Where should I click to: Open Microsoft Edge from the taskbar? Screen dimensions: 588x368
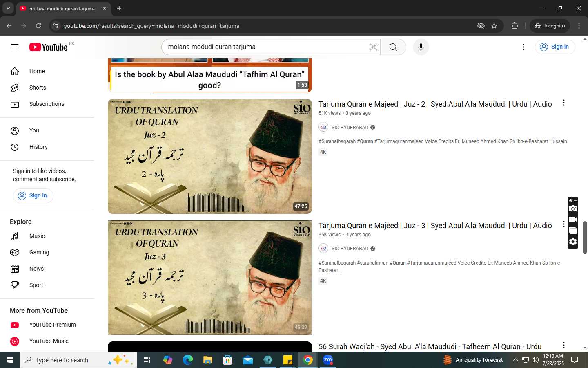point(187,360)
